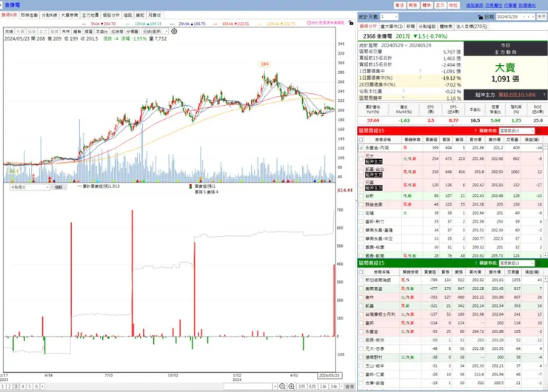548x392 pixels.
Task: Click the small arrow right of the 3年 button
Action: pos(341,386)
